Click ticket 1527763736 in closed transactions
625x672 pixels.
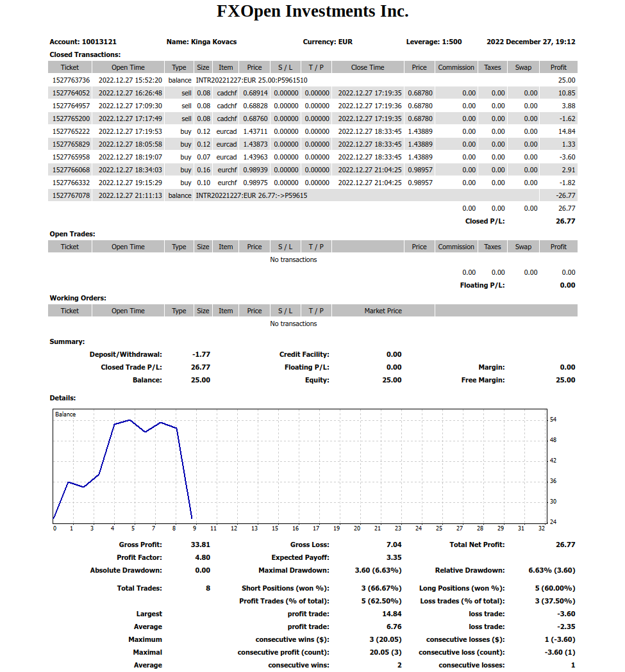click(x=71, y=80)
